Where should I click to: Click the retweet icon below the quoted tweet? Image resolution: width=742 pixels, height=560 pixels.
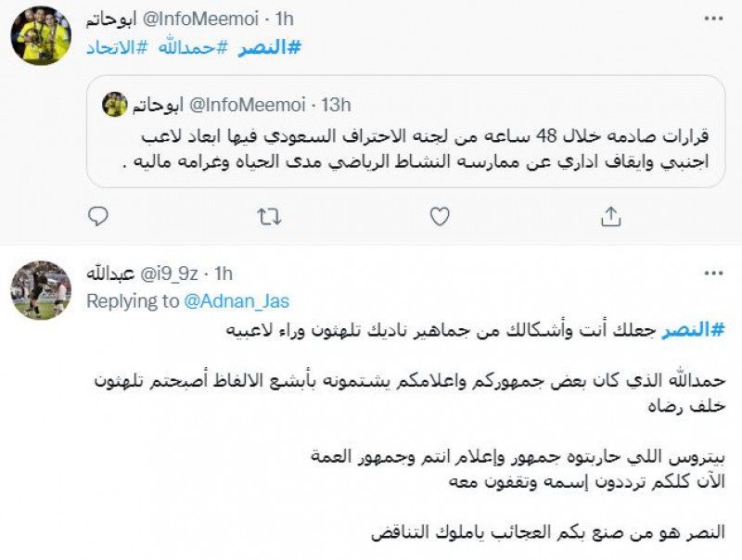tap(267, 216)
